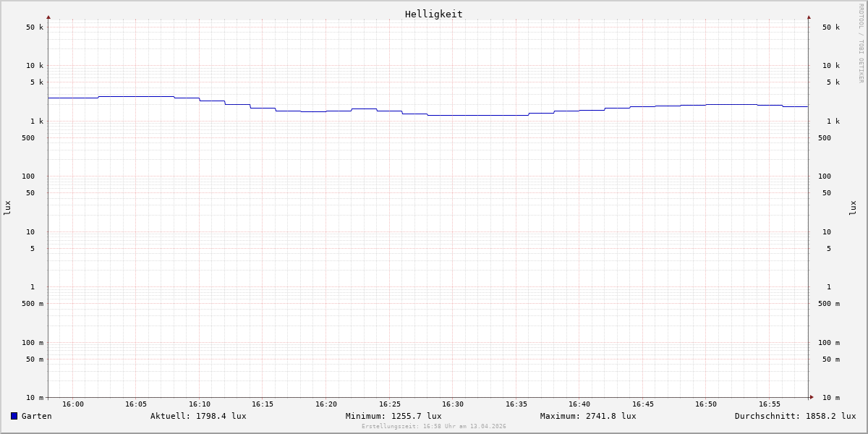Click the red arrow atop the left axis
Image resolution: width=868 pixels, height=434 pixels.
48,17
